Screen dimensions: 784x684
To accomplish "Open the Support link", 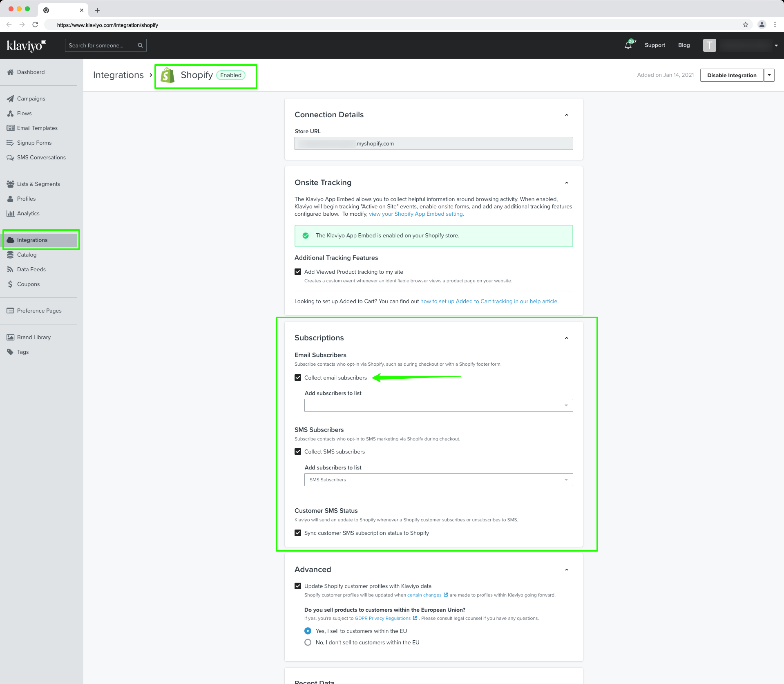I will pos(655,45).
